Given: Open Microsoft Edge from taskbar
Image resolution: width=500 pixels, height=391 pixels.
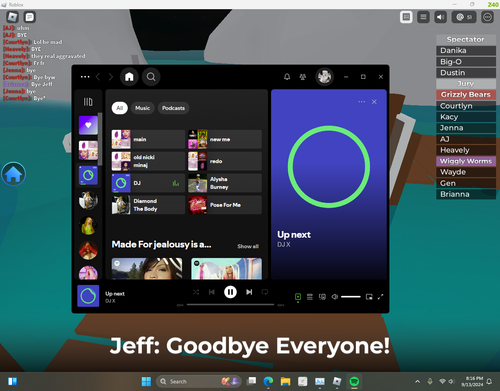Looking at the screenshot, I should (x=268, y=381).
